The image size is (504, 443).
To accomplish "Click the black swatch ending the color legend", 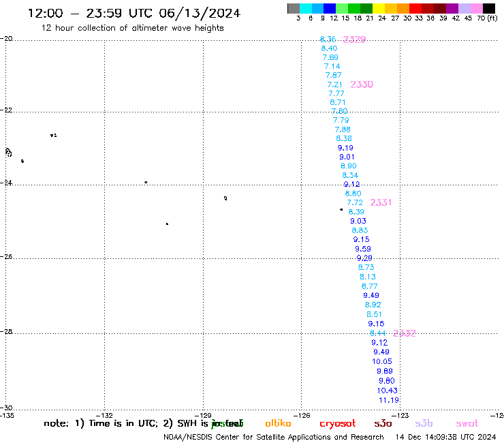I will [x=489, y=9].
